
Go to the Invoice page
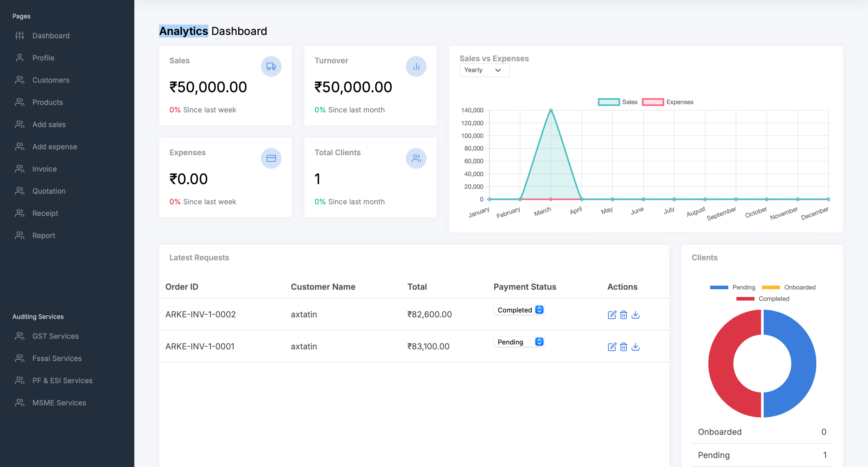tap(44, 169)
